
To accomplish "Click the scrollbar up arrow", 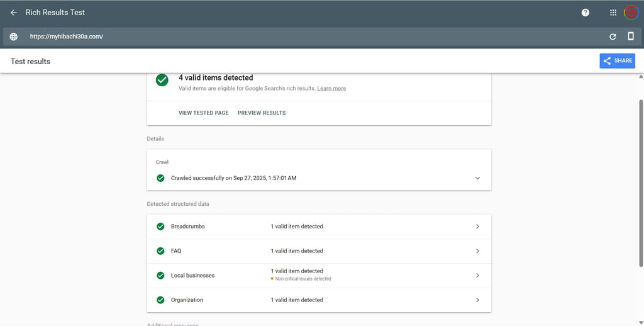I will coord(641,76).
